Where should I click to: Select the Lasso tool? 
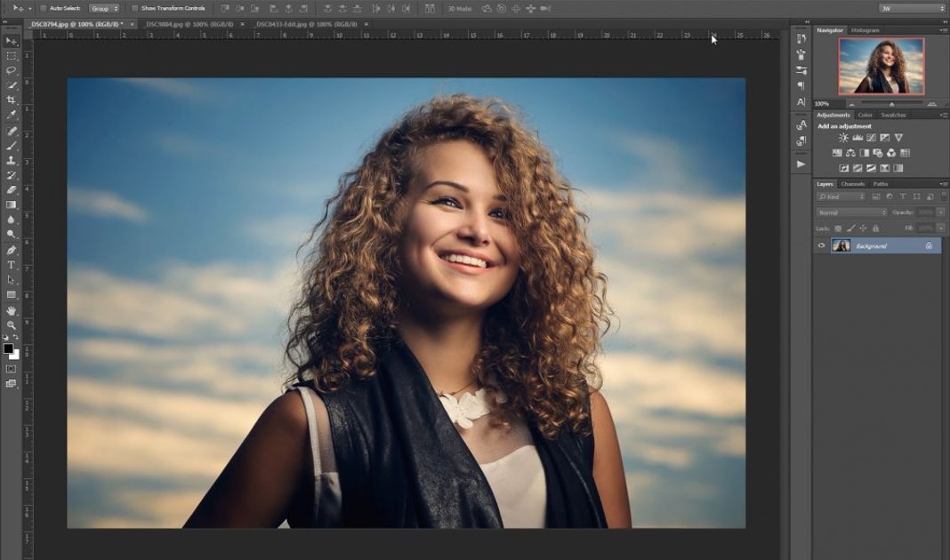point(12,70)
